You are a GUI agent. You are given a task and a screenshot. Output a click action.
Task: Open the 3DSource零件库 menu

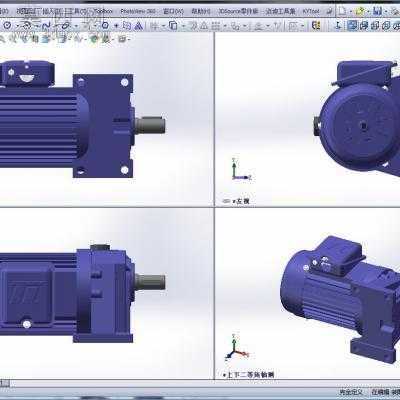pos(238,11)
